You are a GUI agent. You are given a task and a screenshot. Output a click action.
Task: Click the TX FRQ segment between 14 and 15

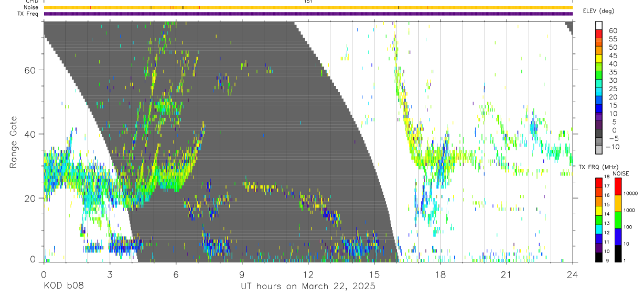(x=599, y=211)
